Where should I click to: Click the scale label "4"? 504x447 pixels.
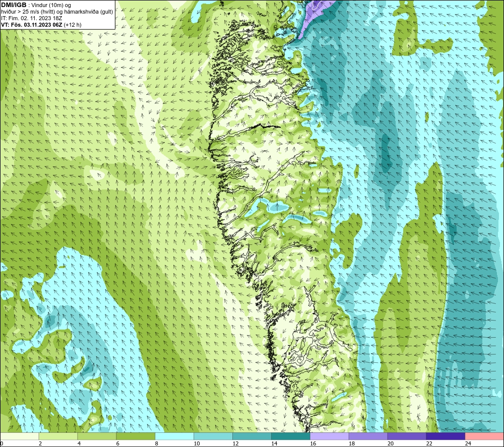(79, 443)
